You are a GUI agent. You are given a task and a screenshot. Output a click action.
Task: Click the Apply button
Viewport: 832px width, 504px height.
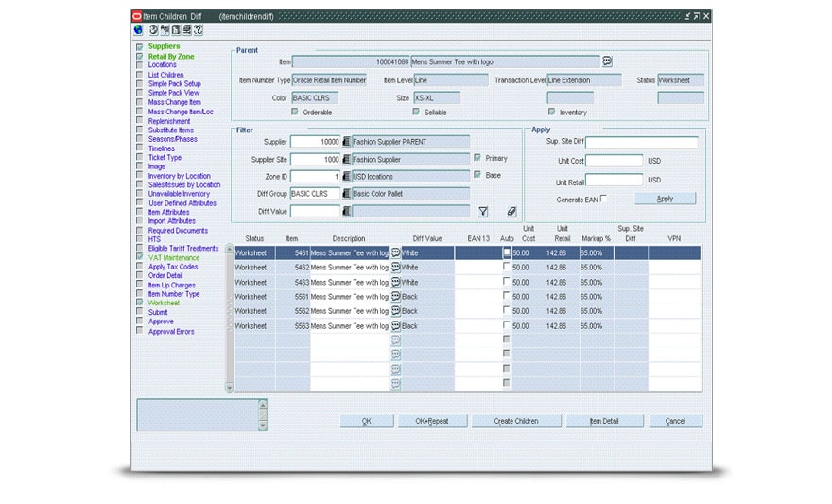click(665, 199)
